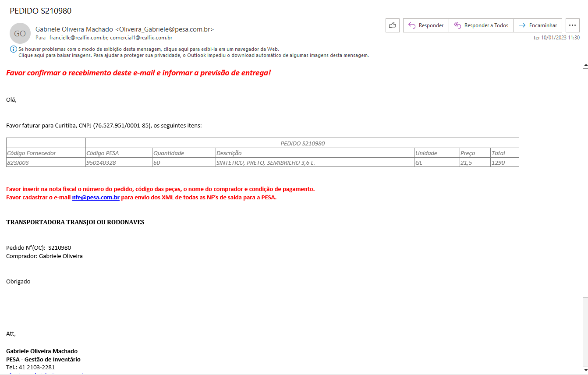Click the notice to download images
The image size is (588, 375).
193,55
